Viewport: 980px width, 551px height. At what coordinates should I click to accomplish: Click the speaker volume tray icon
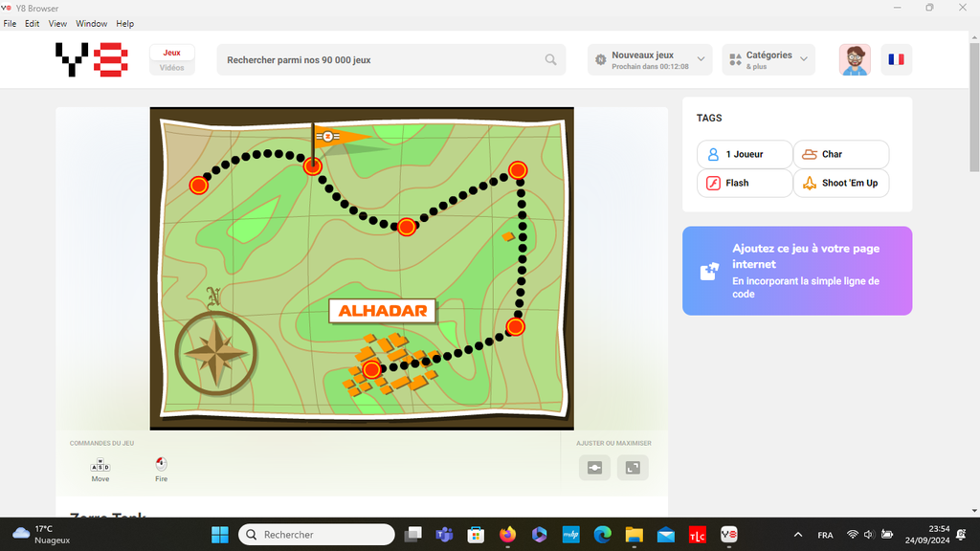click(869, 535)
